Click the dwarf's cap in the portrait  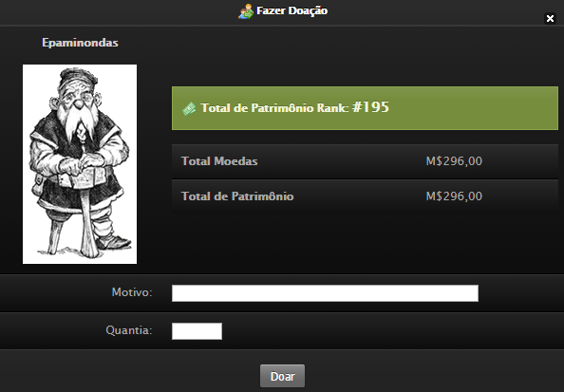[x=79, y=76]
